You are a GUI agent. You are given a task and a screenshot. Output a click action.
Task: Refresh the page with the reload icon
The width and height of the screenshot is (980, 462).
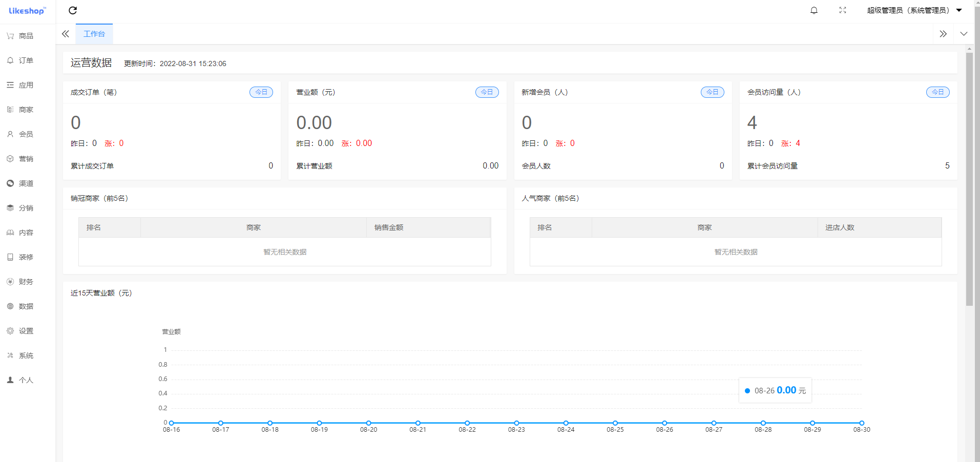click(x=73, y=10)
